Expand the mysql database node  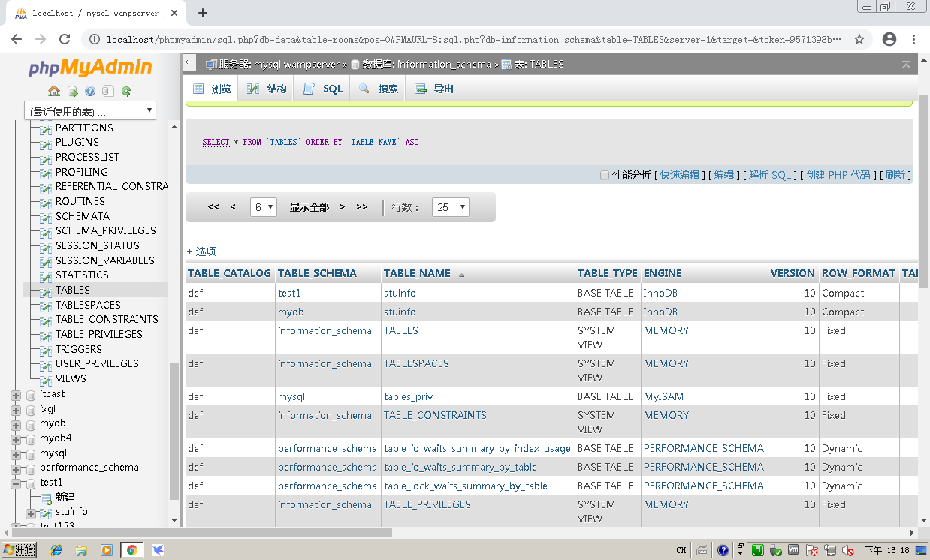pos(16,453)
